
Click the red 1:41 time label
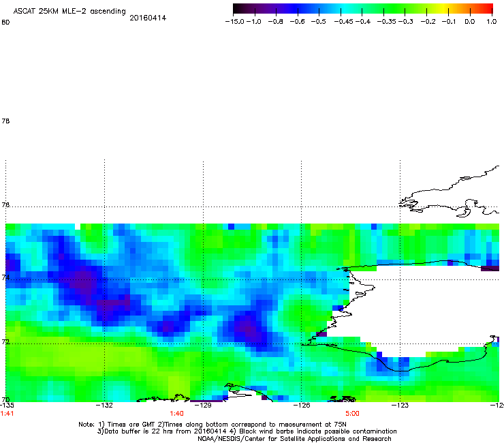click(x=7, y=414)
